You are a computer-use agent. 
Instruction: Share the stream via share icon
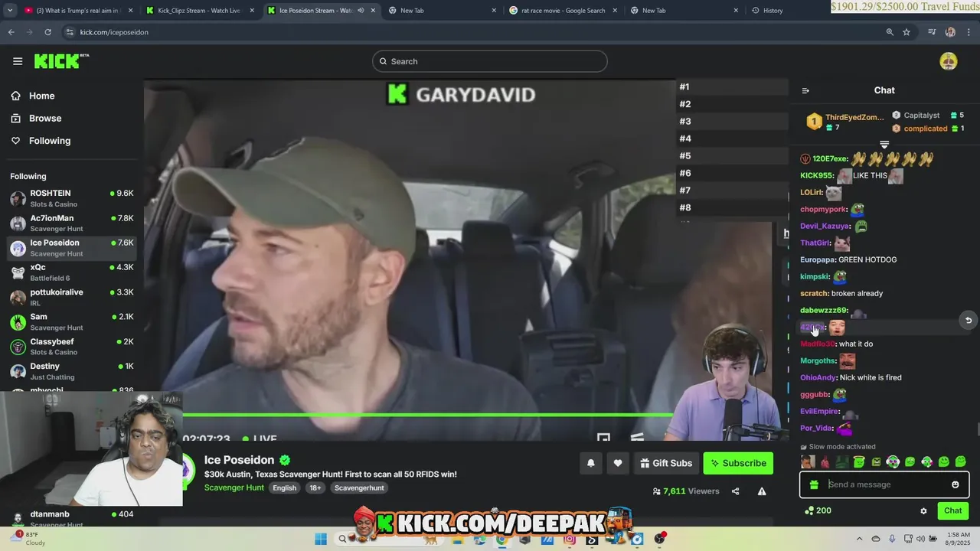click(x=736, y=491)
